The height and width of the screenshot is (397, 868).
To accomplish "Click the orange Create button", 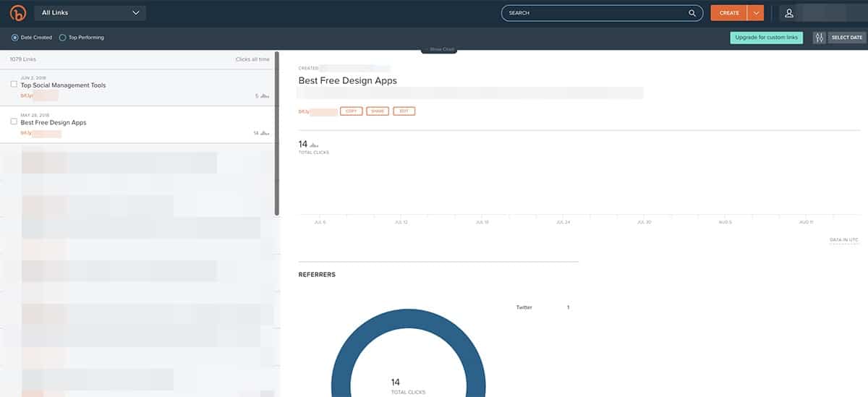I will point(729,13).
